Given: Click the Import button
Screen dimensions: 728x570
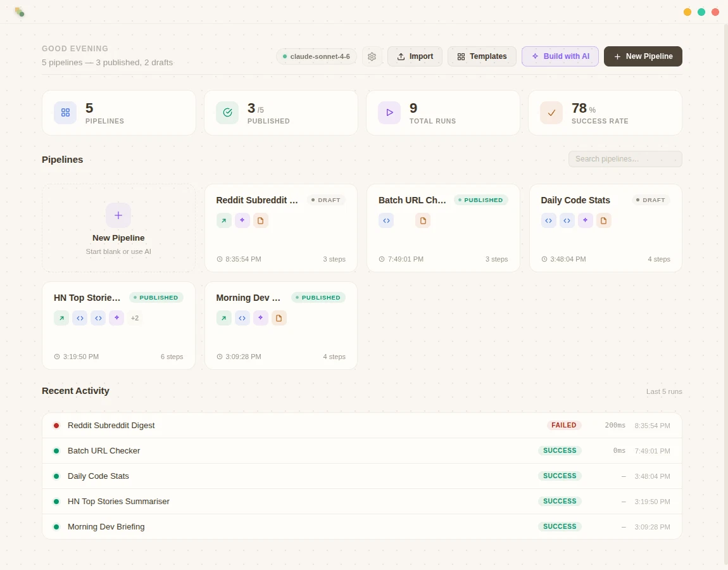Looking at the screenshot, I should (415, 56).
